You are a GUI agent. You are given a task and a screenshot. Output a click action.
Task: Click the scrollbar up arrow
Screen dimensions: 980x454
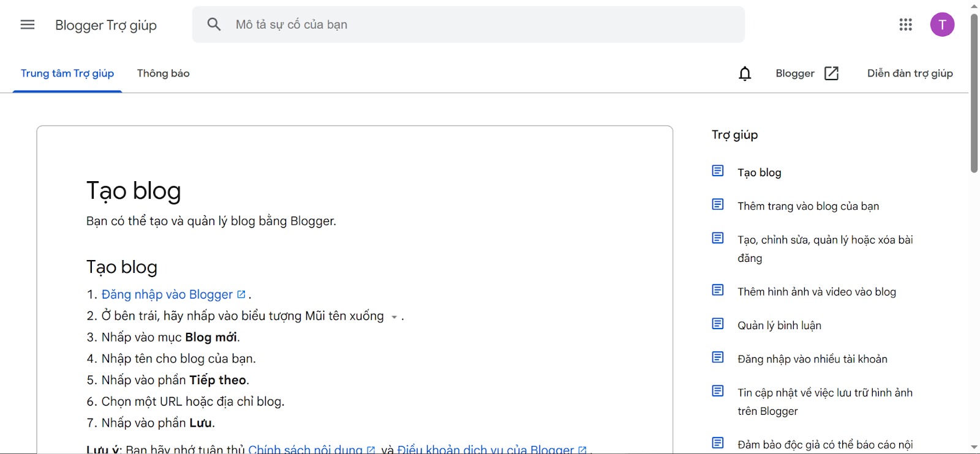point(974,6)
